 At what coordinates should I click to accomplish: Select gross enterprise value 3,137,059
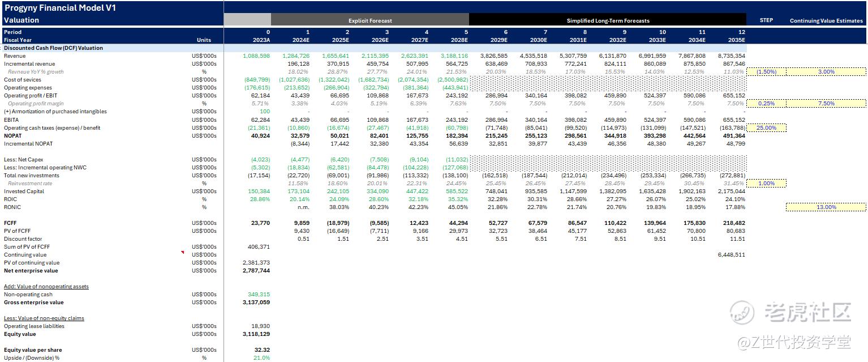point(256,303)
